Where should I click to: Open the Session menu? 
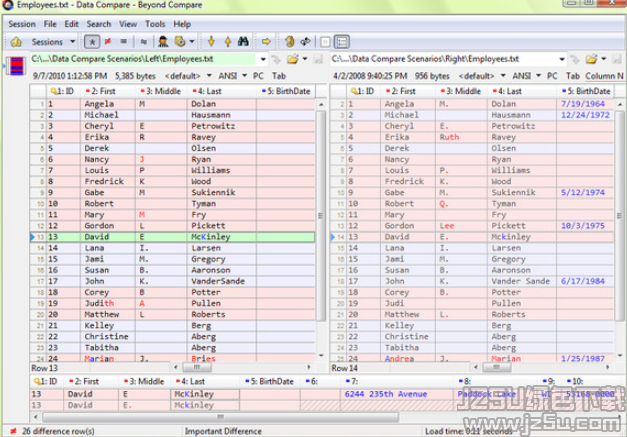pos(22,24)
